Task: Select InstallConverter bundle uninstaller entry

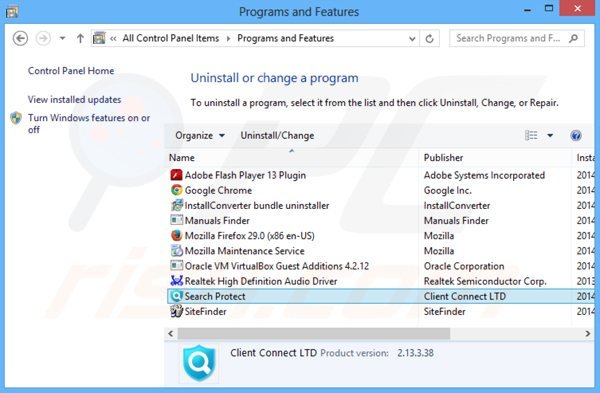Action: (x=257, y=205)
